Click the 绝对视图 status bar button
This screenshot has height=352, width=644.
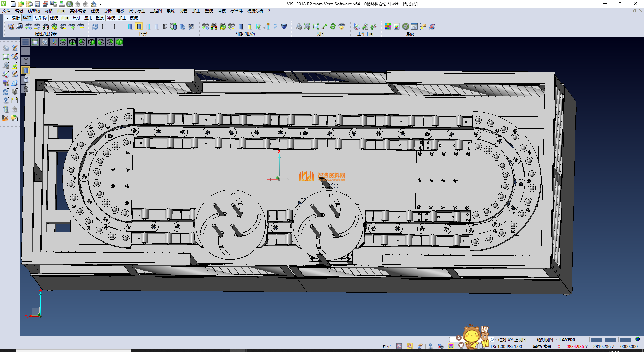pyautogui.click(x=545, y=340)
